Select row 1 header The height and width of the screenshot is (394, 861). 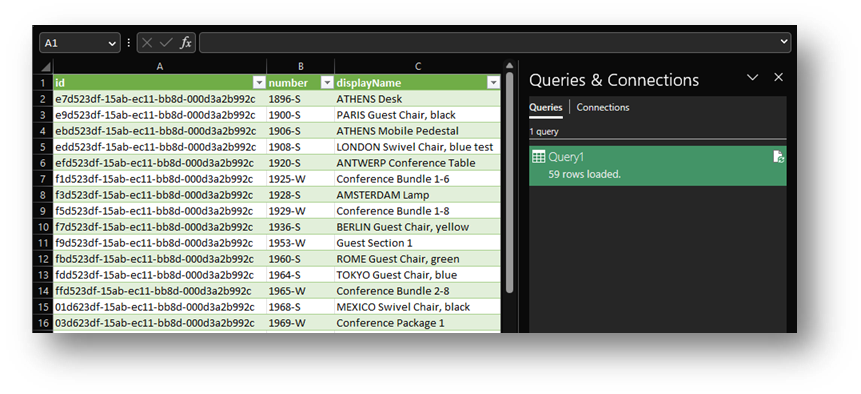click(43, 83)
